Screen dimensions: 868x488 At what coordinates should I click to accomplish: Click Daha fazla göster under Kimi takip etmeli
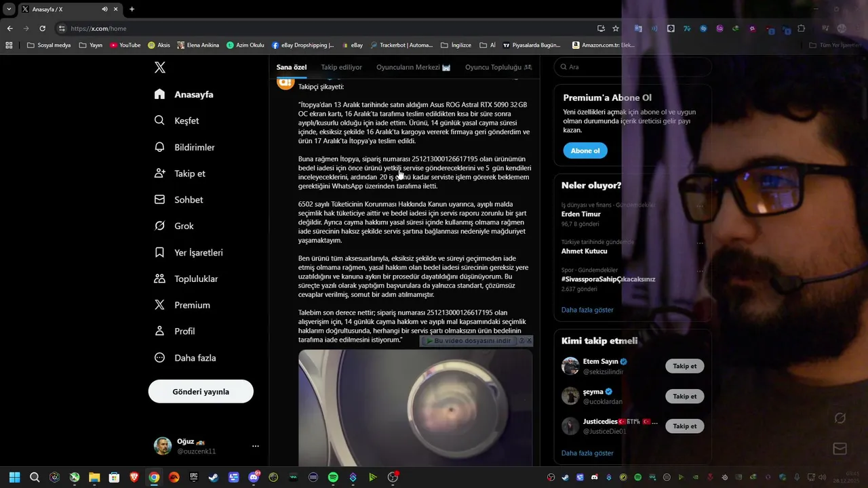(587, 453)
